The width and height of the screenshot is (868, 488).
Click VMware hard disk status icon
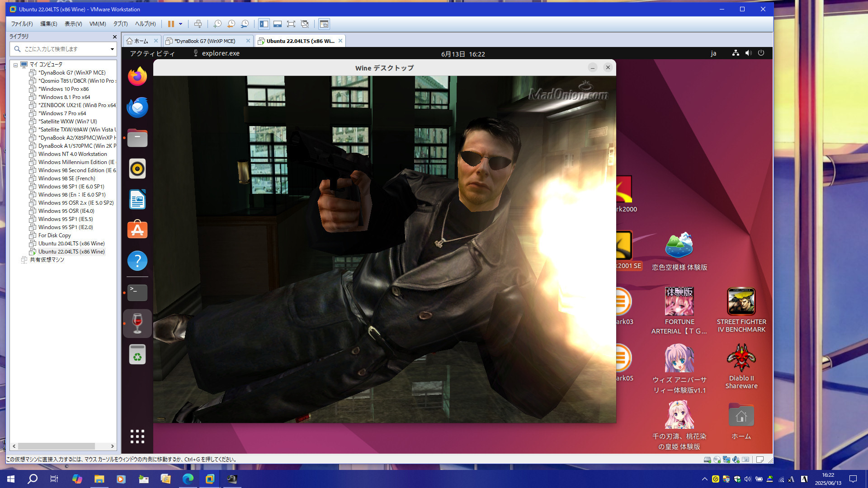[x=707, y=460]
